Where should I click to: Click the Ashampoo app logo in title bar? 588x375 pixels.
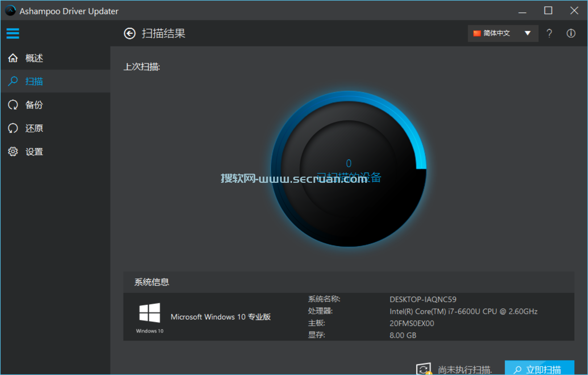click(10, 11)
